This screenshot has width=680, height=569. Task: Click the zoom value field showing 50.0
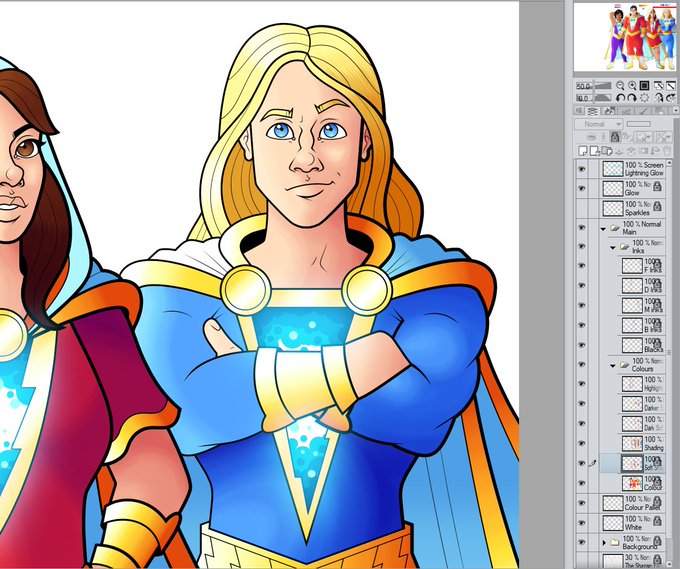[583, 86]
